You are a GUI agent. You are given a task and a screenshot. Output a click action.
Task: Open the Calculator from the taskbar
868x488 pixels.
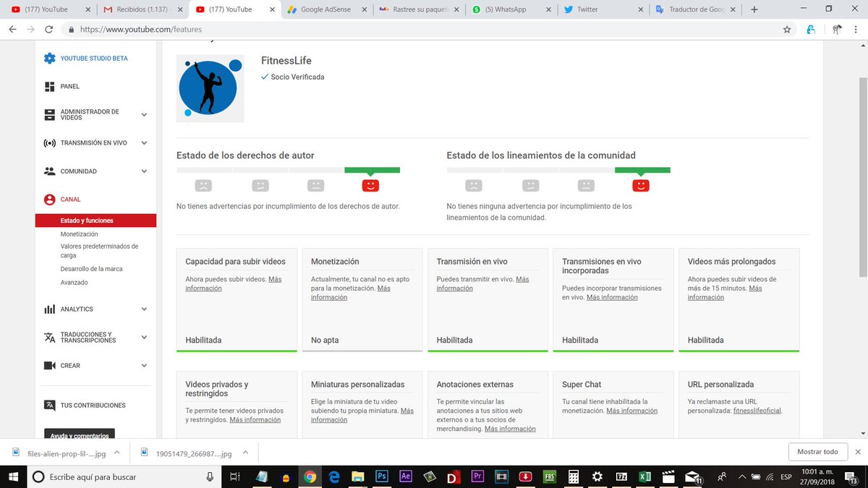572,477
